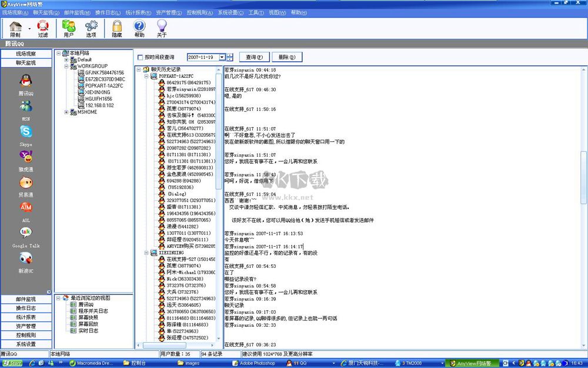Click the 过滤 (Filter) toolbar icon
The height and width of the screenshot is (368, 588).
(x=43, y=28)
